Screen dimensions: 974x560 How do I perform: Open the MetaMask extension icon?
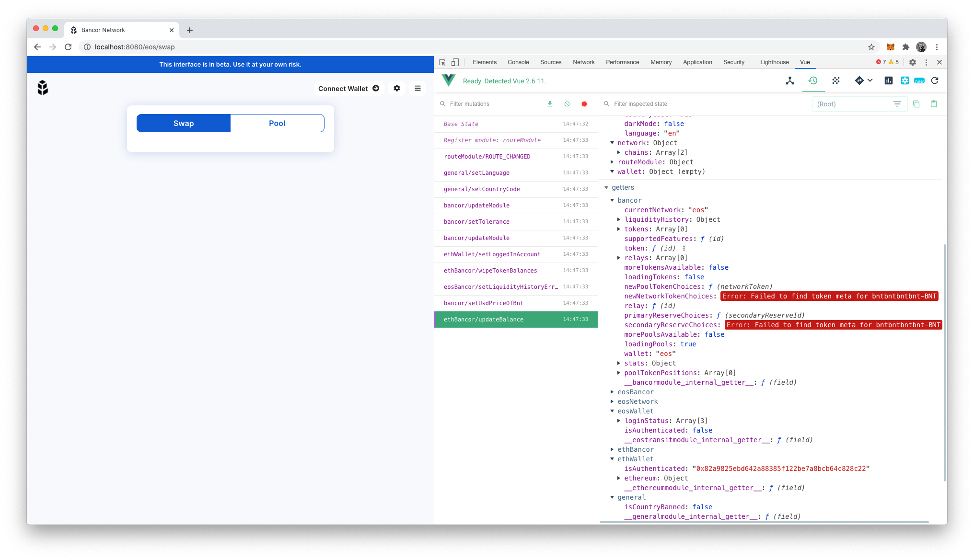(x=891, y=47)
